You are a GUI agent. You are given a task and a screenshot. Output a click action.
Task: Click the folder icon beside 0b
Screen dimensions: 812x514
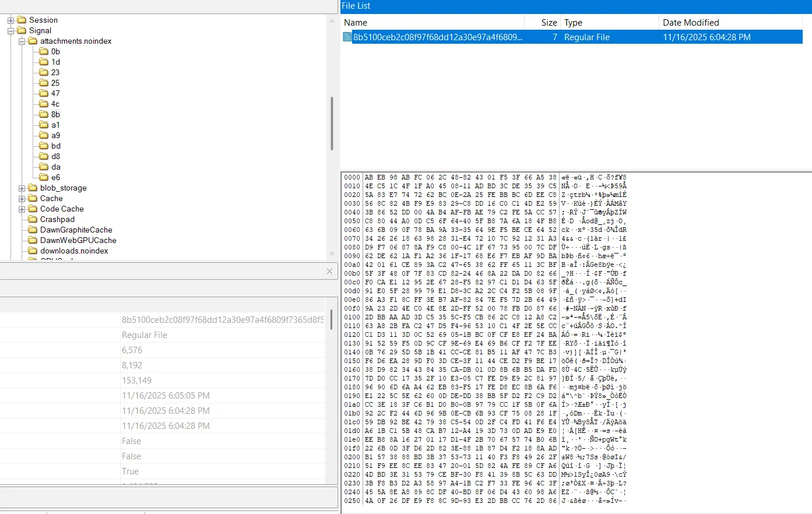pyautogui.click(x=44, y=52)
